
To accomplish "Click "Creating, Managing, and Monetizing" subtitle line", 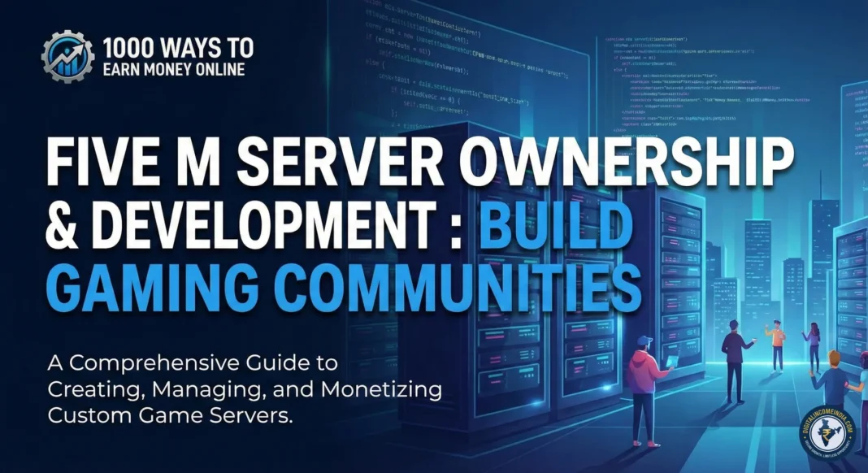I will (x=245, y=390).
